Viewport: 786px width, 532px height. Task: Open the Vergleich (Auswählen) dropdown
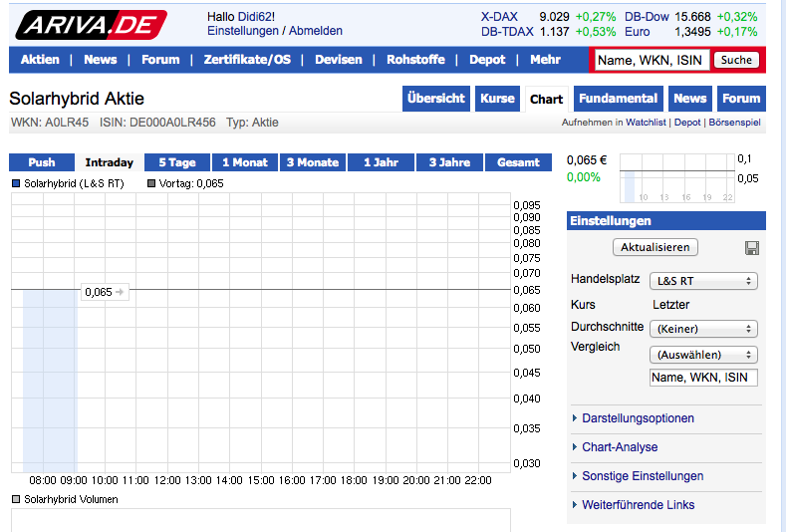(x=703, y=355)
